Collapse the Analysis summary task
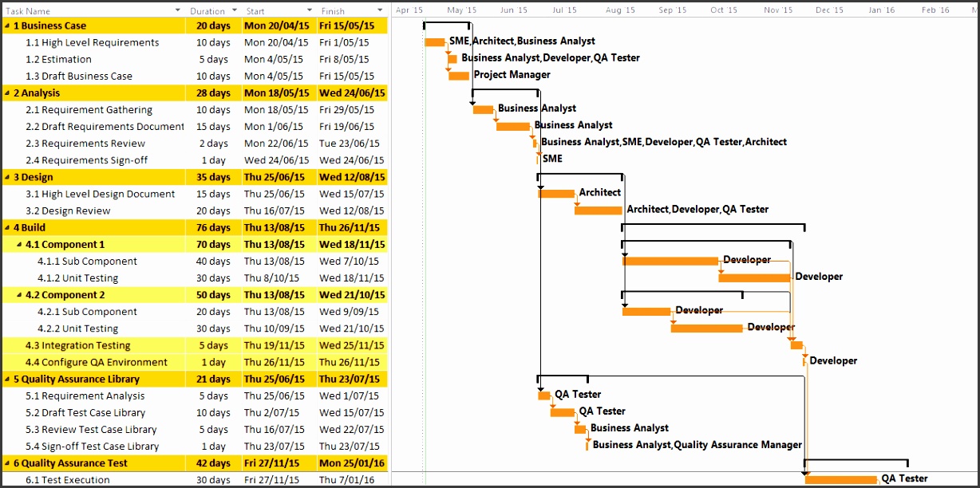The image size is (980, 488). 7,92
